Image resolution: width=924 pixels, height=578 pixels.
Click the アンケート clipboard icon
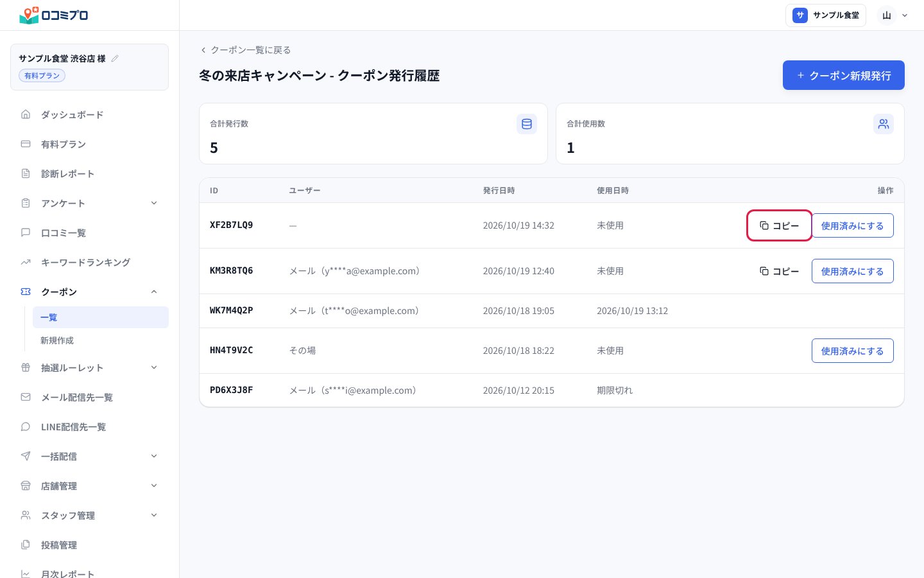[x=26, y=203]
